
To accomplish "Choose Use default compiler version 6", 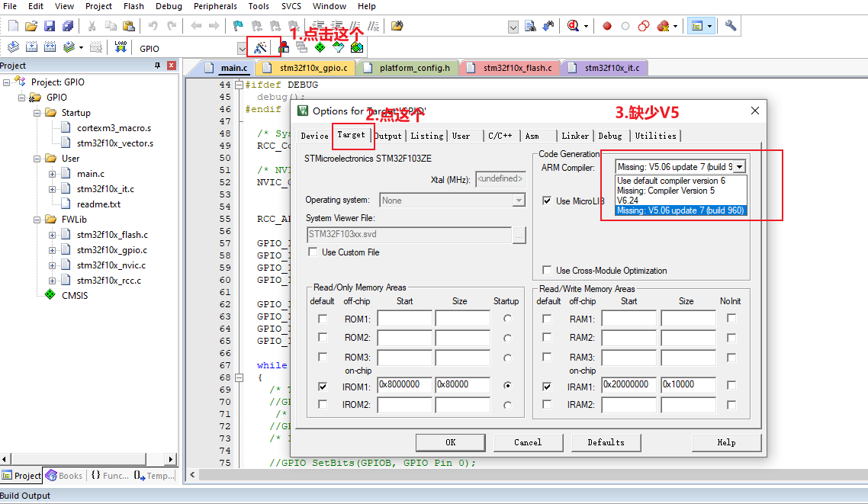I will 681,181.
